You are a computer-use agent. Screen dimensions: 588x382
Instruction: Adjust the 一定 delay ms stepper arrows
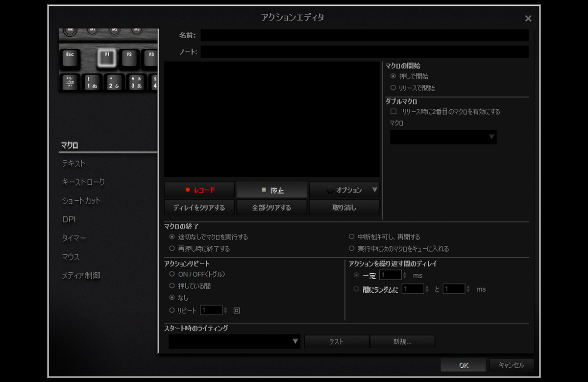point(405,275)
